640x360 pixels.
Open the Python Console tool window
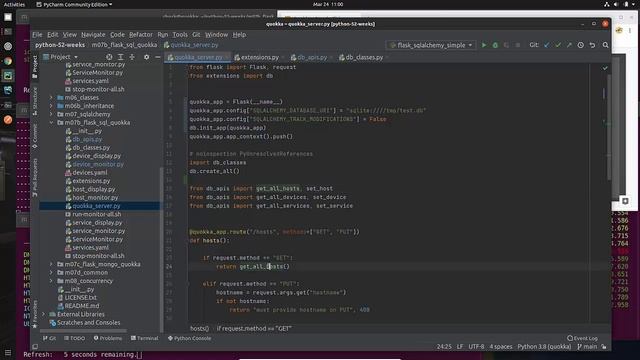click(189, 338)
